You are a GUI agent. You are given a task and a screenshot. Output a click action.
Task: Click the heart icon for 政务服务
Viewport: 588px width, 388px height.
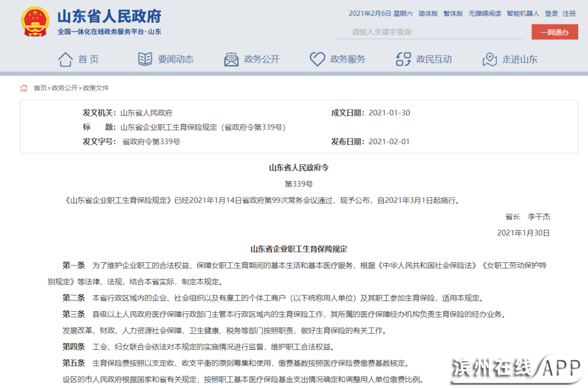pyautogui.click(x=317, y=59)
